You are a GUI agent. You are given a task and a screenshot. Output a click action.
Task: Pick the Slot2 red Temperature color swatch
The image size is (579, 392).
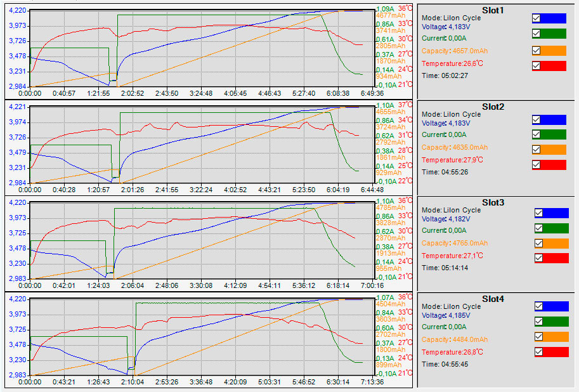[x=553, y=165]
